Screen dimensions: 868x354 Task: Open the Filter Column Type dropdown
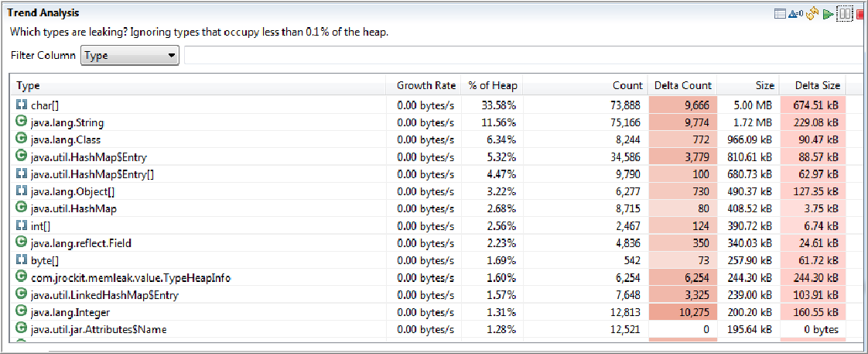pos(130,56)
